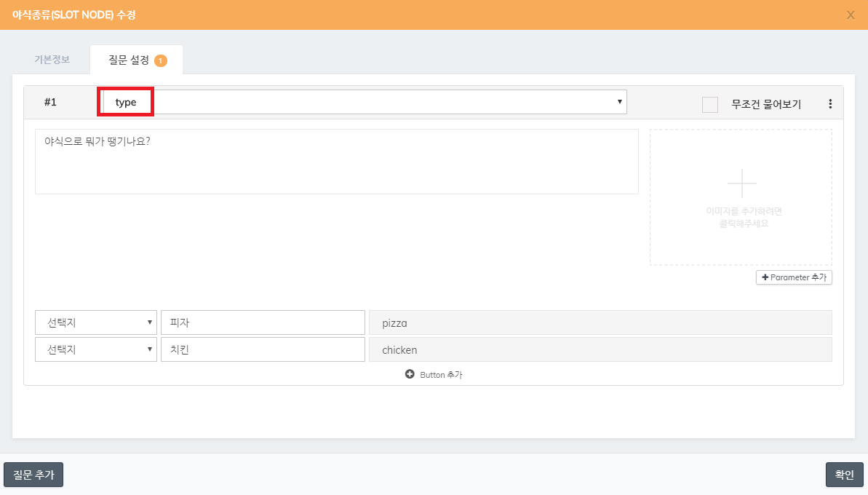Image resolution: width=868 pixels, height=495 pixels.
Task: Click the #1 question number label
Action: 50,102
